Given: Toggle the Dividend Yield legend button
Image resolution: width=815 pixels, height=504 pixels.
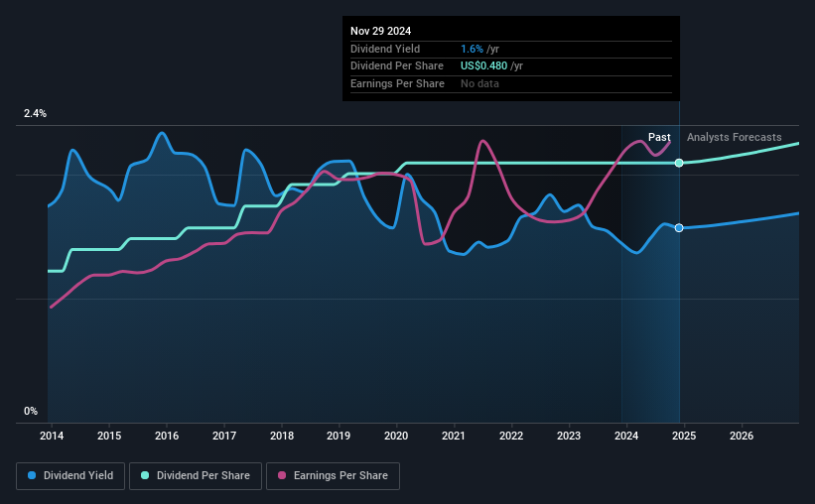Looking at the screenshot, I should click(x=70, y=476).
